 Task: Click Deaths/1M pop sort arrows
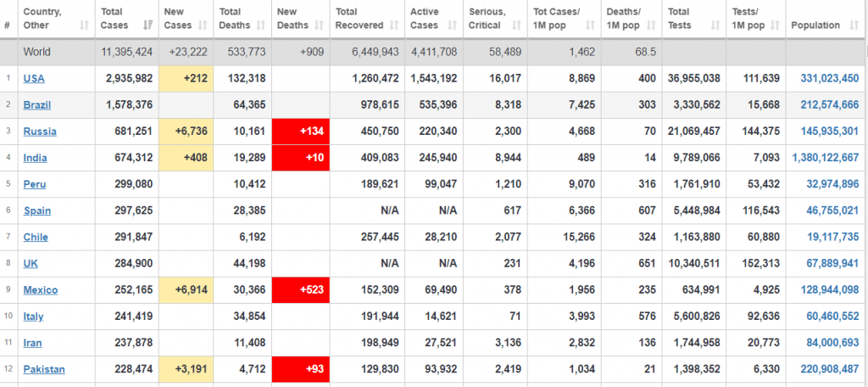point(651,25)
